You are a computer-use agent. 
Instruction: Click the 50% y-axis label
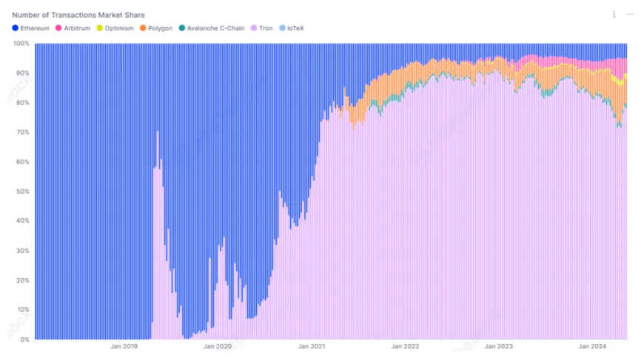22,192
